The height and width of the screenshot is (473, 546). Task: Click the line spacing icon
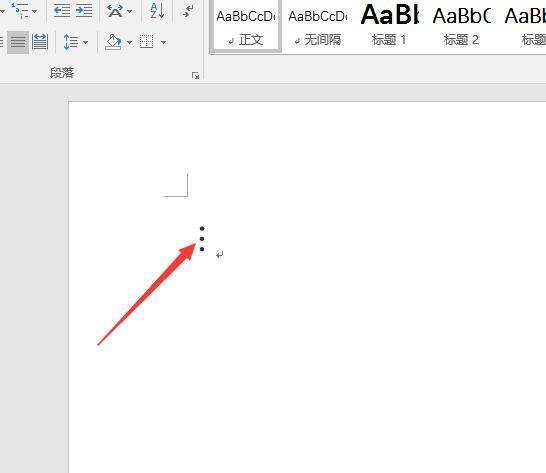(x=71, y=42)
